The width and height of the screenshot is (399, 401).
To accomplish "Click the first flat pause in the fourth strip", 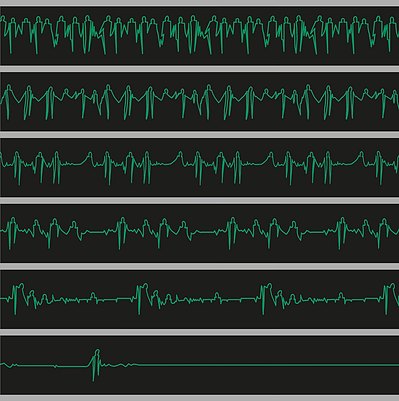I will (x=99, y=231).
